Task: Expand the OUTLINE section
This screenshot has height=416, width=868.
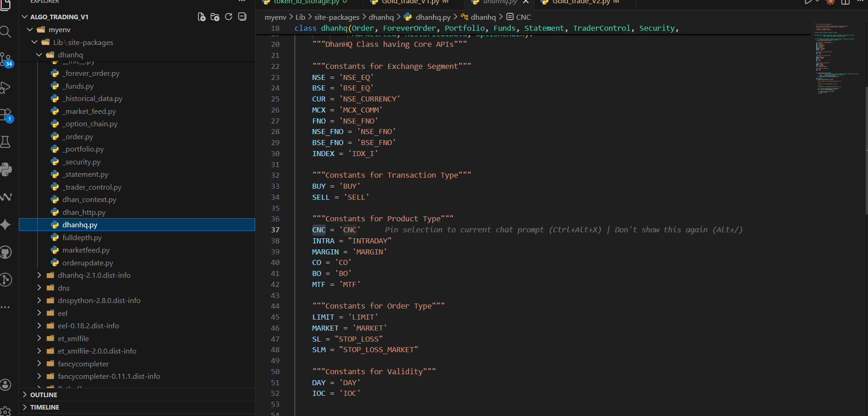Action: click(44, 395)
